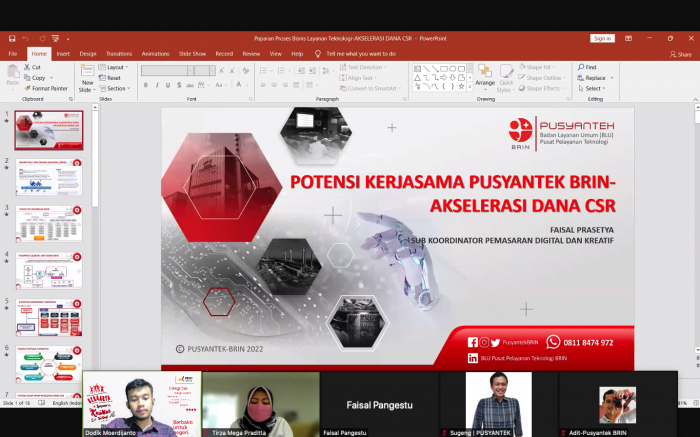The height and width of the screenshot is (437, 700).
Task: Click the Share button
Action: tap(681, 54)
